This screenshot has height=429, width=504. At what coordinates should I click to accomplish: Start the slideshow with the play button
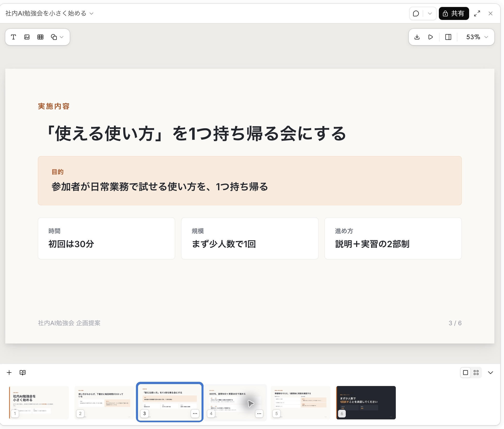pos(431,37)
